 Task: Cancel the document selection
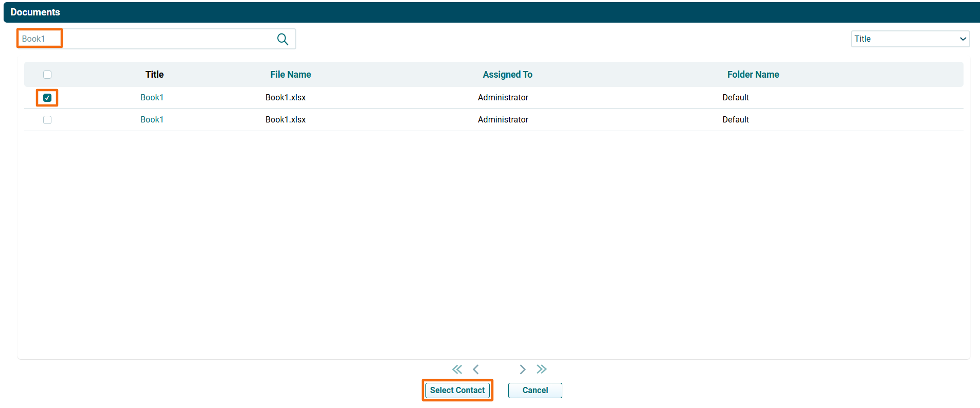(x=535, y=391)
